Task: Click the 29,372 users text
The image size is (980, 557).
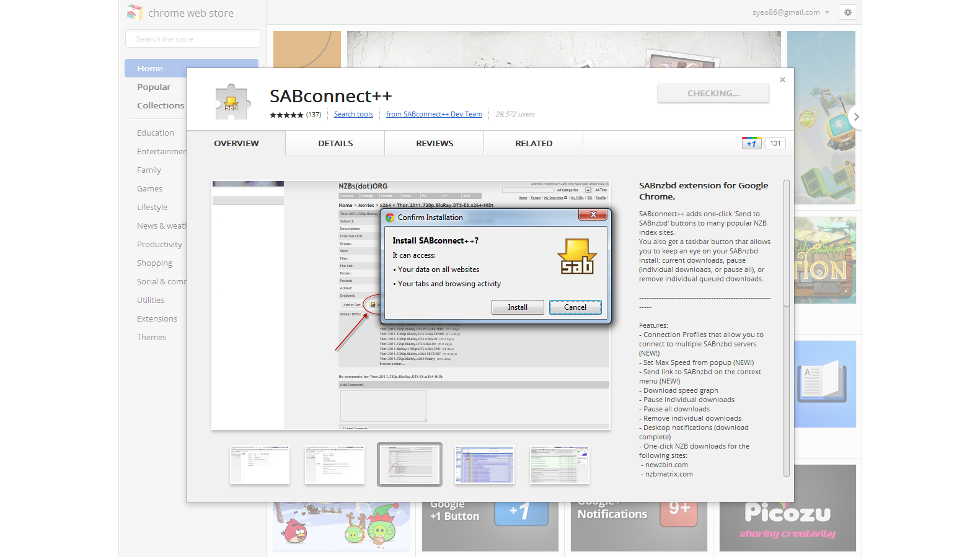Action: pyautogui.click(x=515, y=114)
